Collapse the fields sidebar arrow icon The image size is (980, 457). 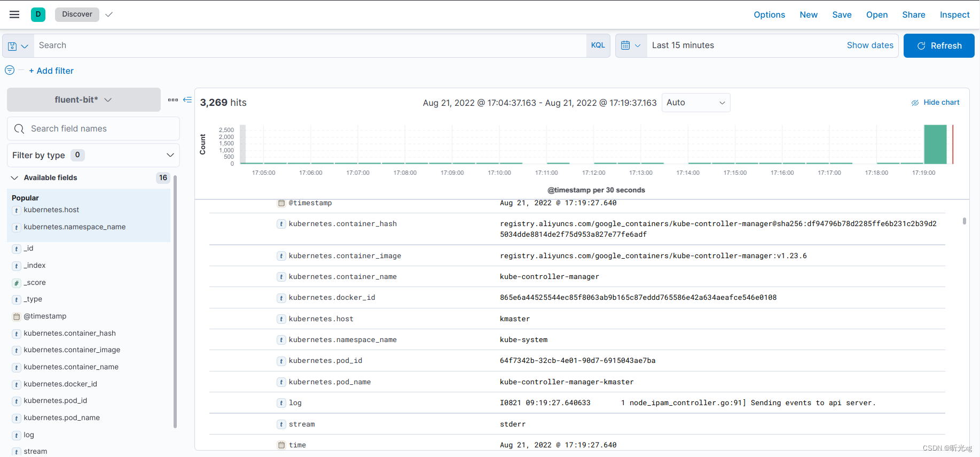click(187, 100)
